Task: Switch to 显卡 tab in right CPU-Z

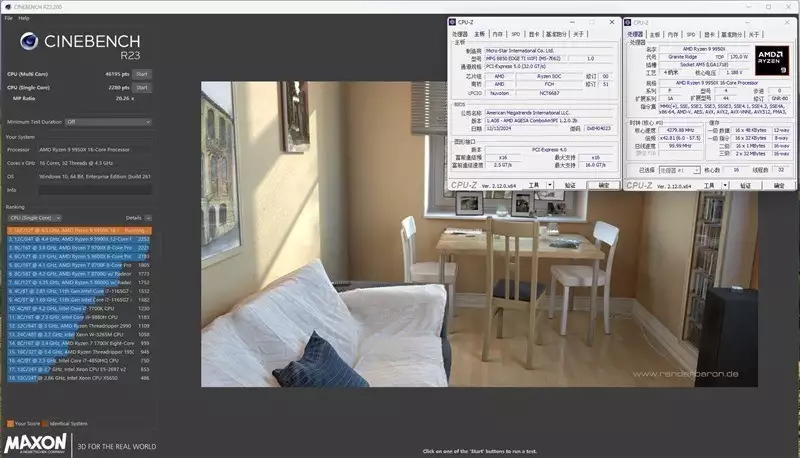Action: tap(709, 35)
